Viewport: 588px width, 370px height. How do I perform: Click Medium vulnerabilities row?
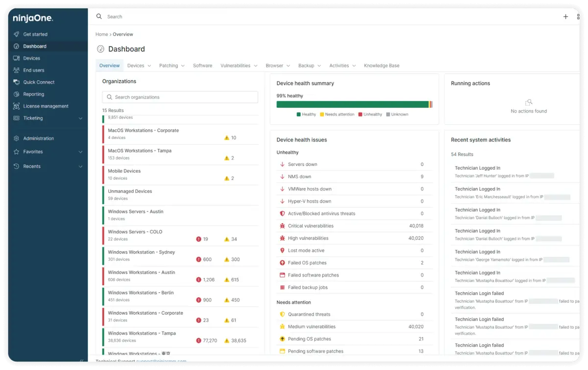[355, 326]
